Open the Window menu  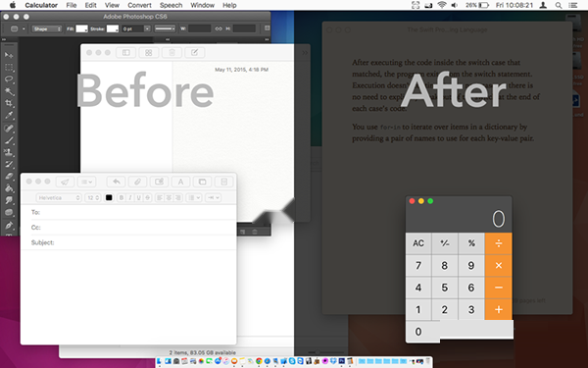(x=203, y=5)
